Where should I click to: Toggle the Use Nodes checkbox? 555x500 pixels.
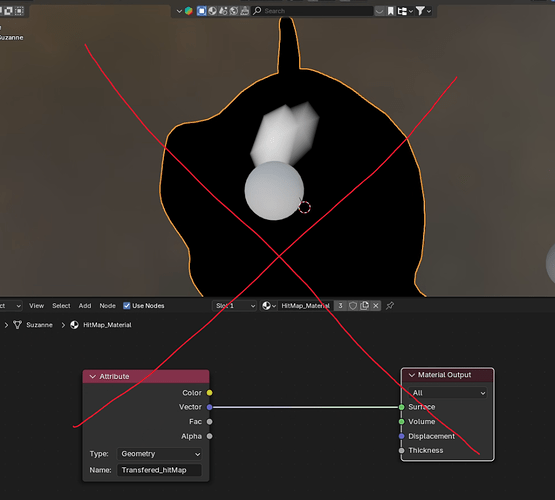pos(126,306)
